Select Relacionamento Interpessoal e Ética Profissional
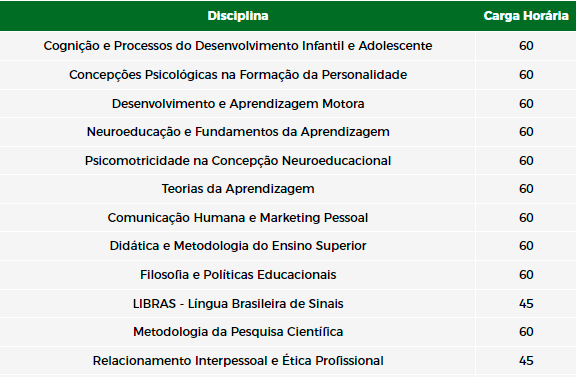Viewport: 577px width, 377px height. tap(238, 361)
